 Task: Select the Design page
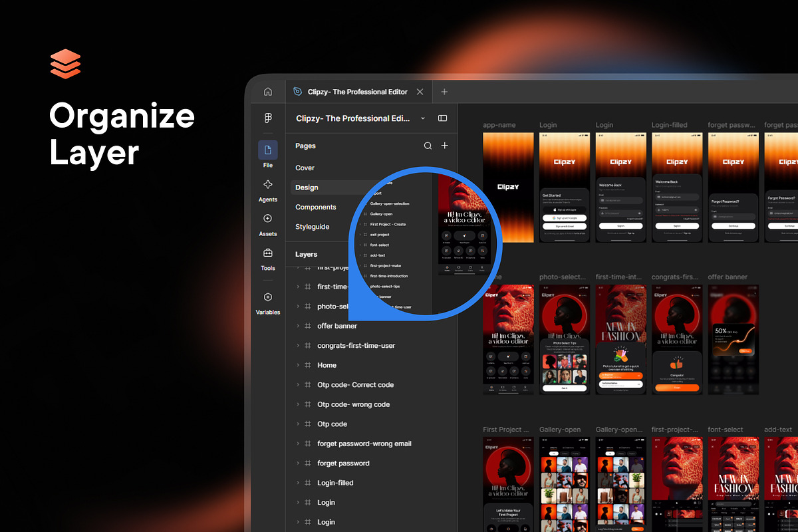point(307,188)
